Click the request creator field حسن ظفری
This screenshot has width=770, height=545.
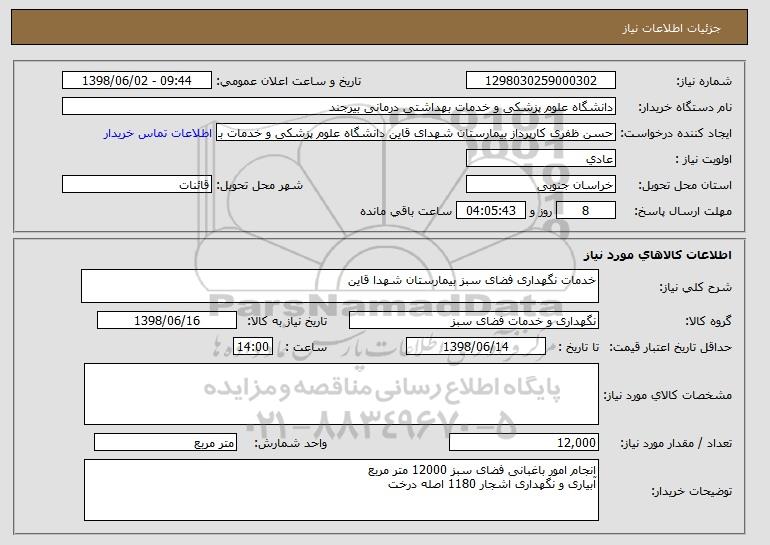(415, 133)
